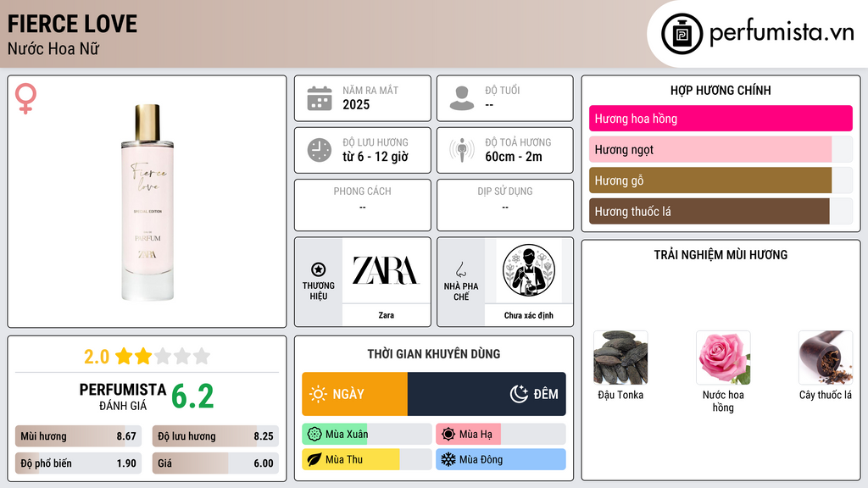Click the Hương hoa hồng accord bar
Viewport: 868px width, 488px height.
click(721, 119)
